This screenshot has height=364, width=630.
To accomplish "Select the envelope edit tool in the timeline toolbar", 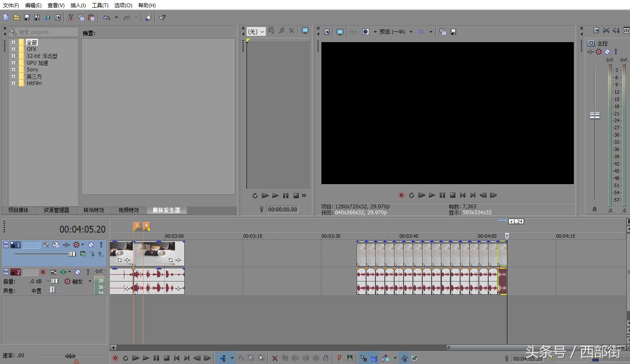I will [241, 358].
